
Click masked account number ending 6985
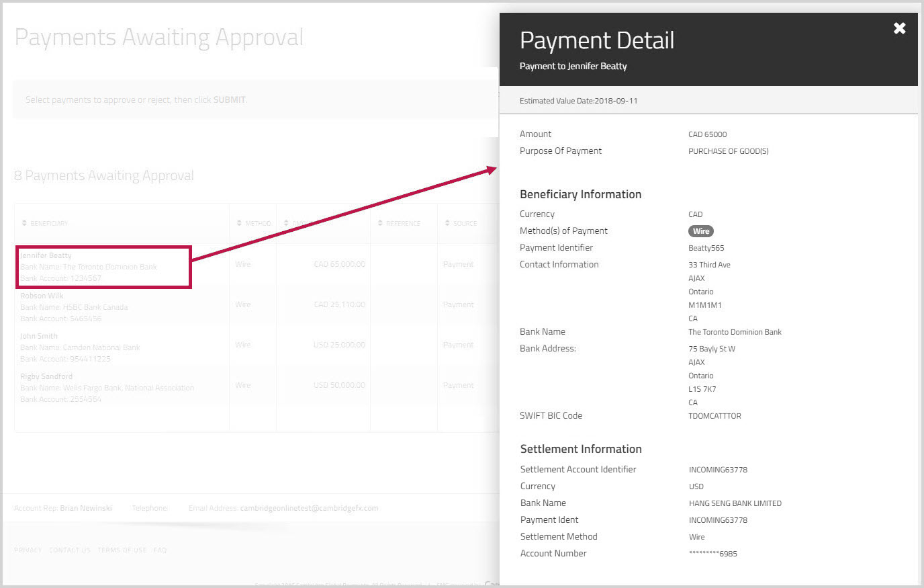point(712,554)
